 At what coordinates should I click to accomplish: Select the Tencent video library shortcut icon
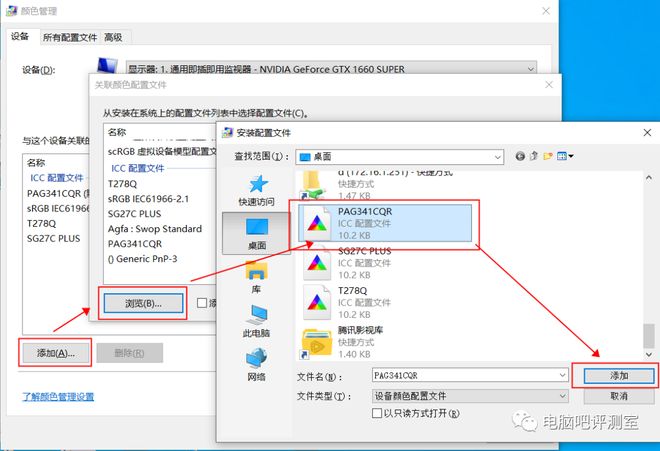[317, 343]
